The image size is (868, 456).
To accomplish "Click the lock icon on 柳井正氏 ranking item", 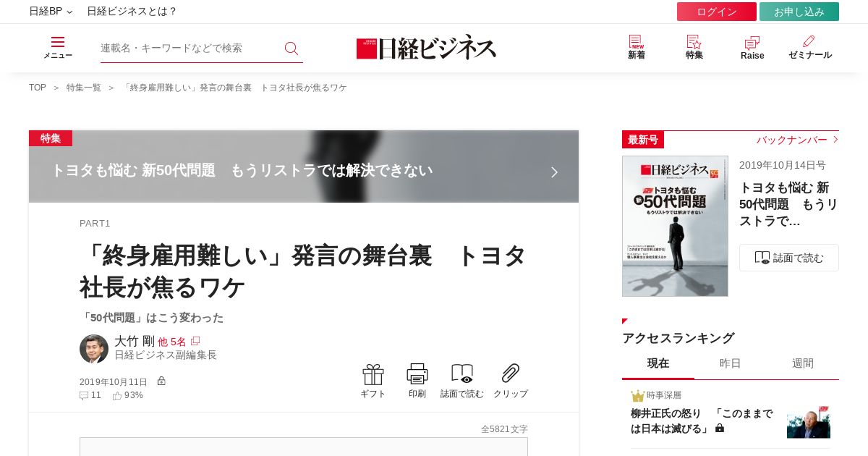I will [x=720, y=428].
